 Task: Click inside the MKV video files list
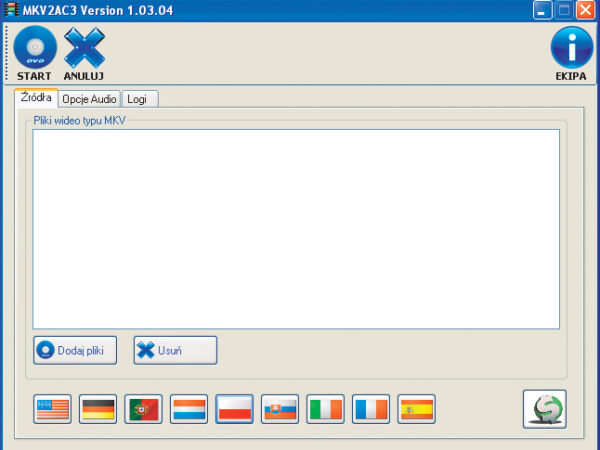click(295, 228)
